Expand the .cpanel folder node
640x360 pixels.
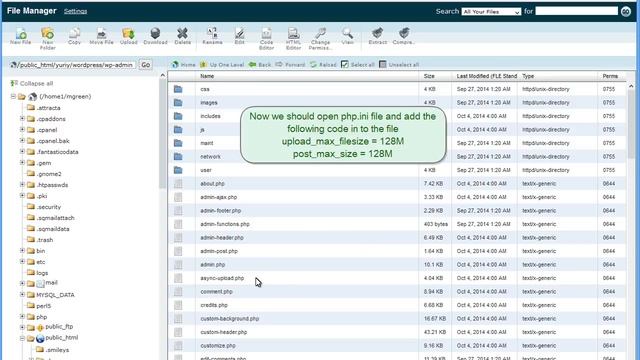pos(22,130)
